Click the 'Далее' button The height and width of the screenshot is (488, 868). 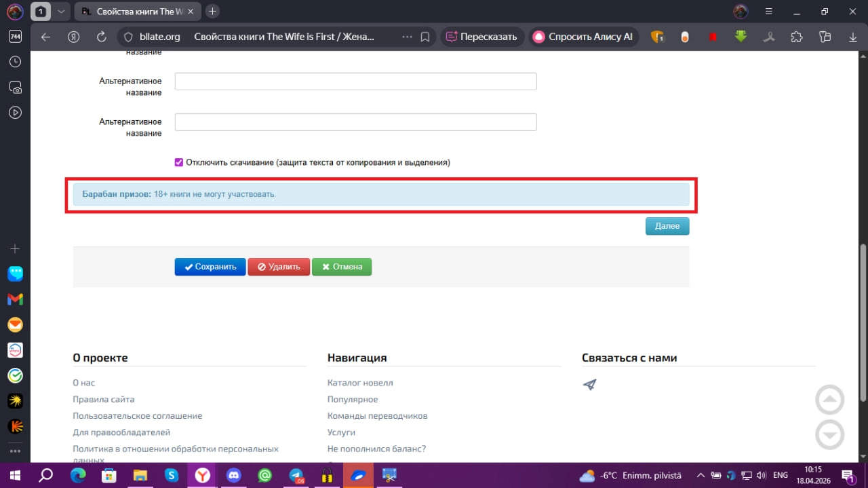tap(667, 226)
